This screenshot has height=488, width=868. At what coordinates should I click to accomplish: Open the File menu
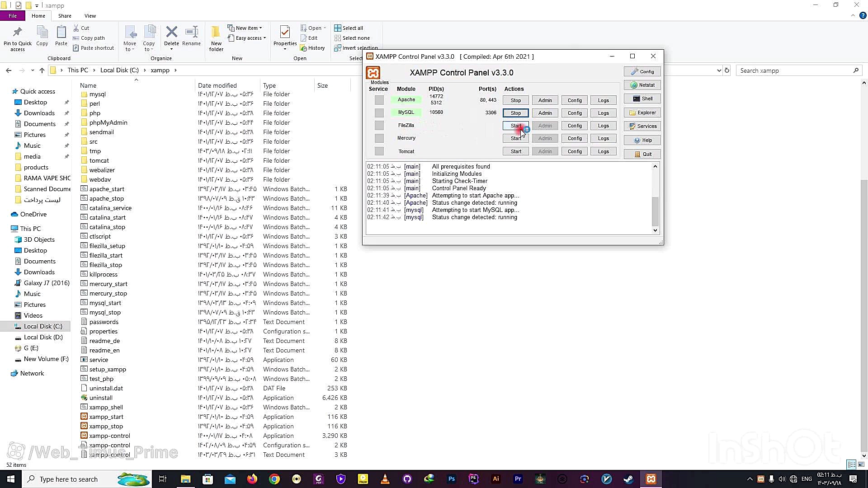[x=13, y=16]
